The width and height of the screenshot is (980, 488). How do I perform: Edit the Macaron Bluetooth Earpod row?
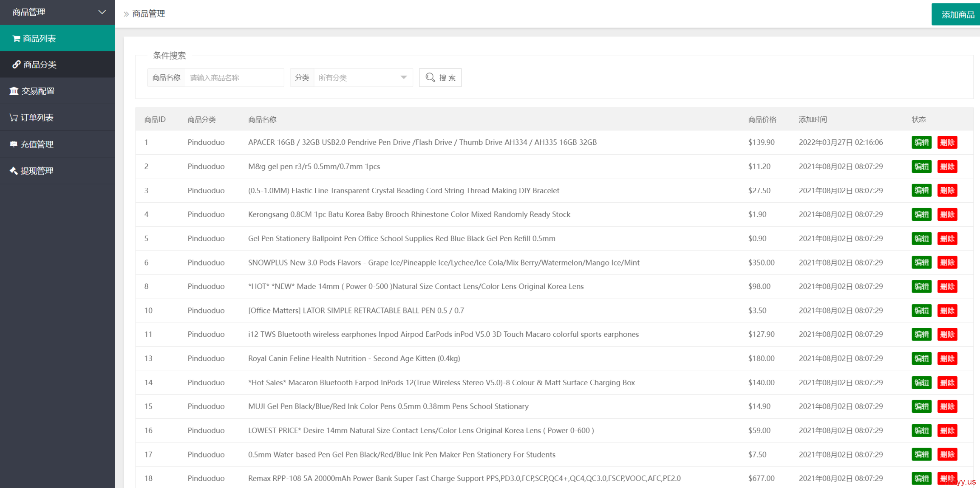tap(921, 383)
